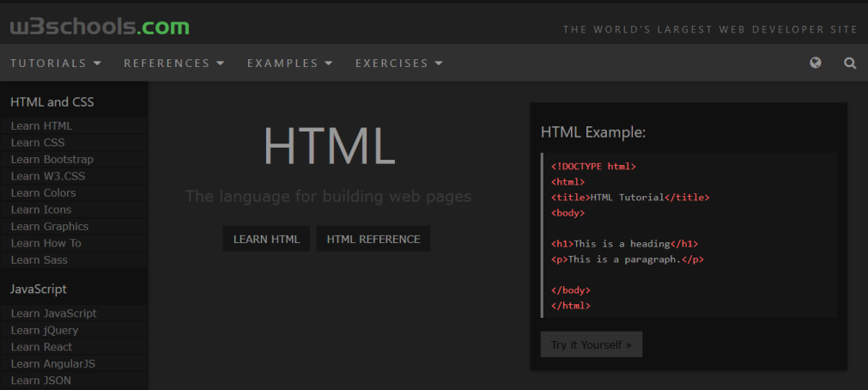
Task: Click the large HTML page heading
Action: (329, 146)
